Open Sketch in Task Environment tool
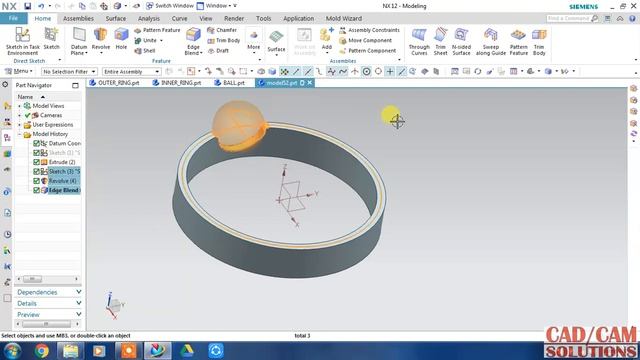This screenshot has height=360, width=640. [22, 41]
